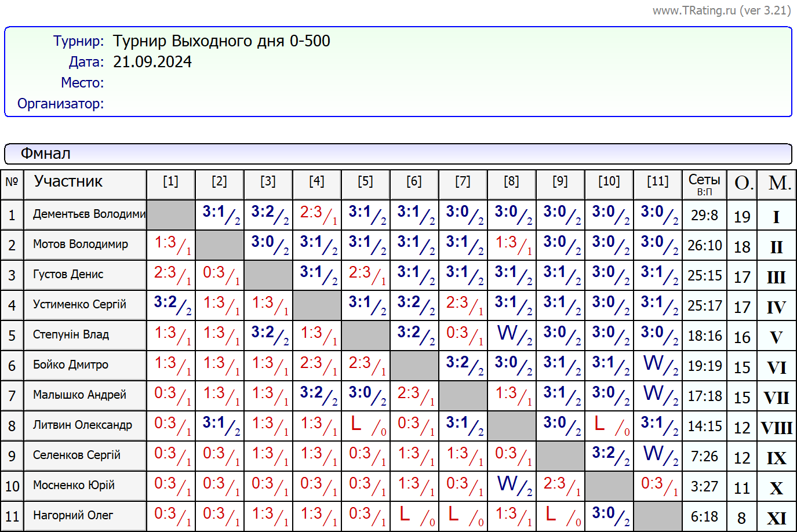
Task: Click the tournament name Турнир Выходного дня 0-500
Action: [221, 41]
